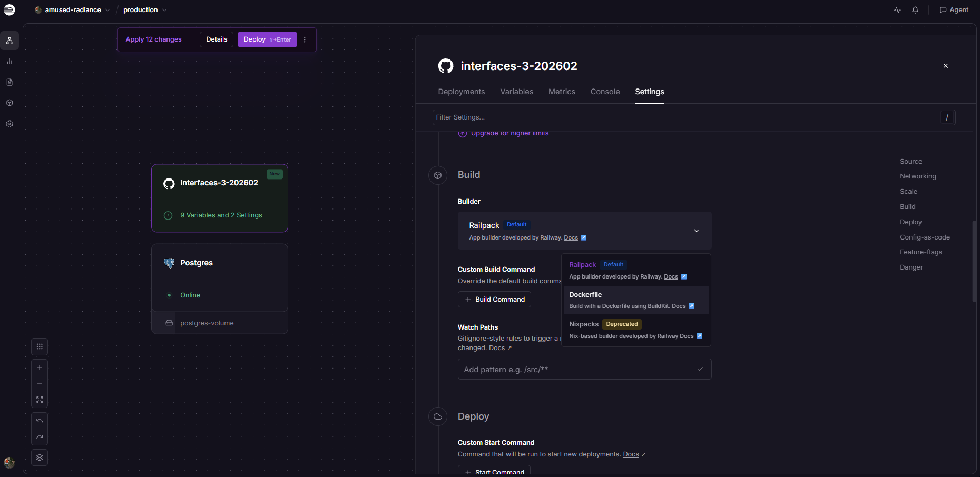This screenshot has width=980, height=477.
Task: Undo the last canvas change
Action: 40,421
